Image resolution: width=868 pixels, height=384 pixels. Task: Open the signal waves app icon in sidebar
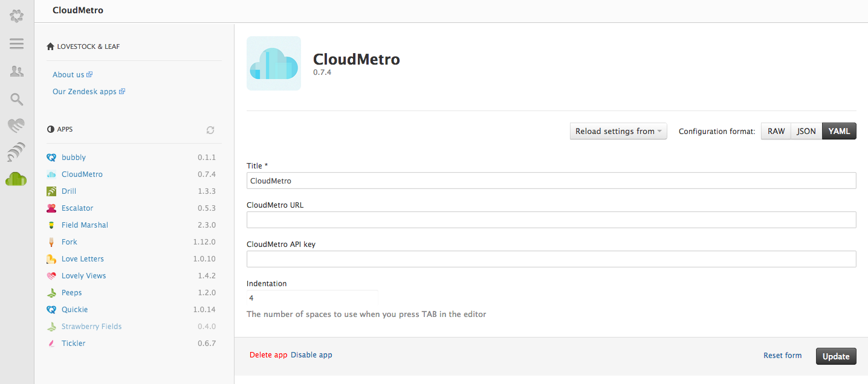click(16, 152)
